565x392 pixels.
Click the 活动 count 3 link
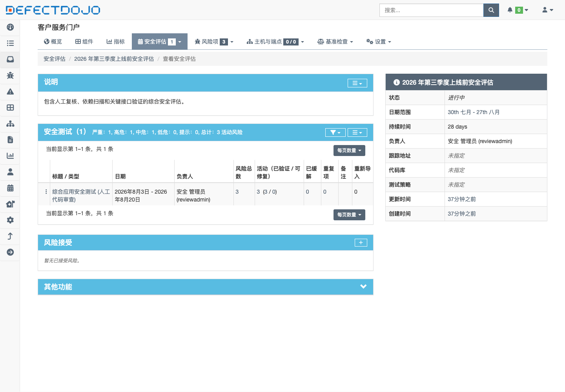(x=258, y=192)
